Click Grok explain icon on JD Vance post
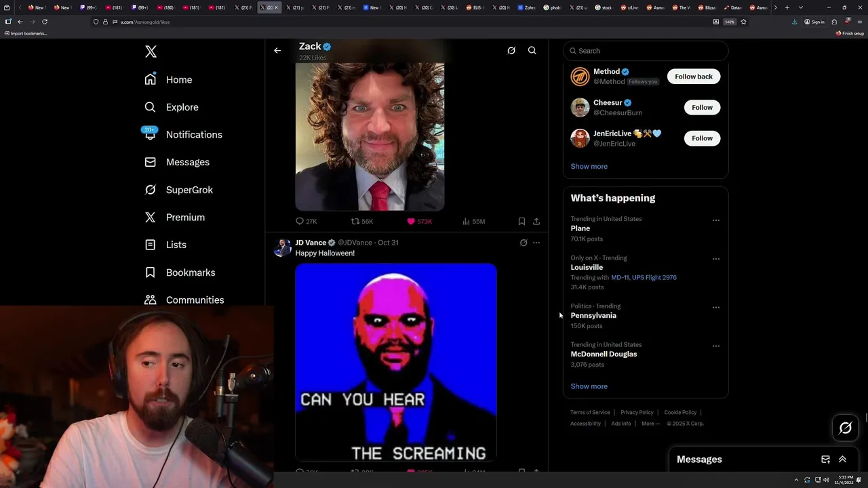 pyautogui.click(x=524, y=243)
